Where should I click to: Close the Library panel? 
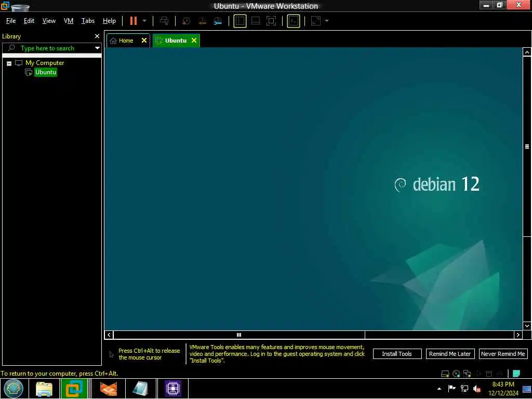(97, 36)
